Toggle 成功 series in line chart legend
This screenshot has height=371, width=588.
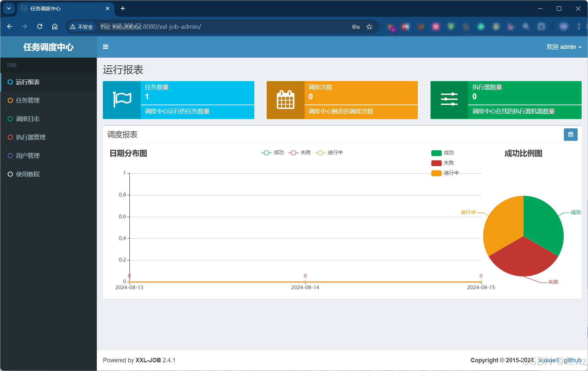tap(272, 153)
